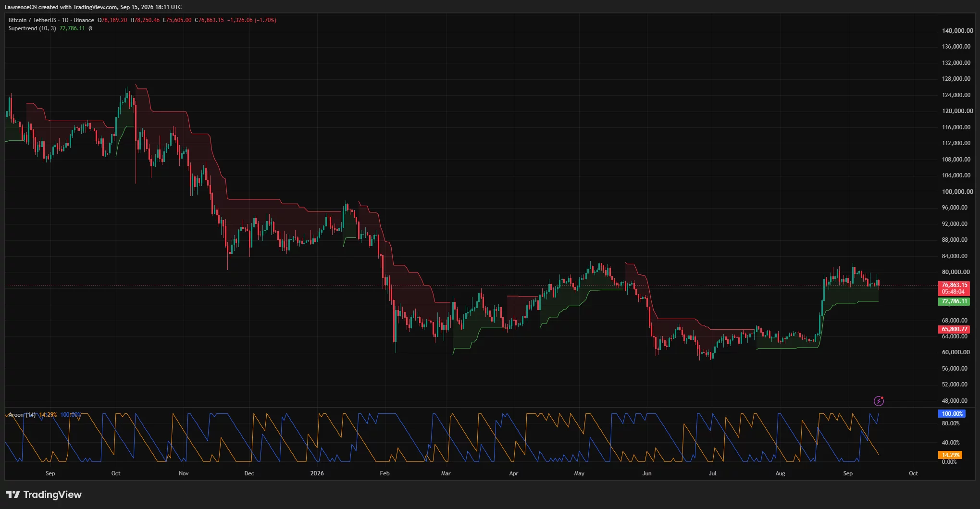Screen dimensions: 980x509
Task: Click the 140,000.00 price scale label
Action: click(957, 31)
